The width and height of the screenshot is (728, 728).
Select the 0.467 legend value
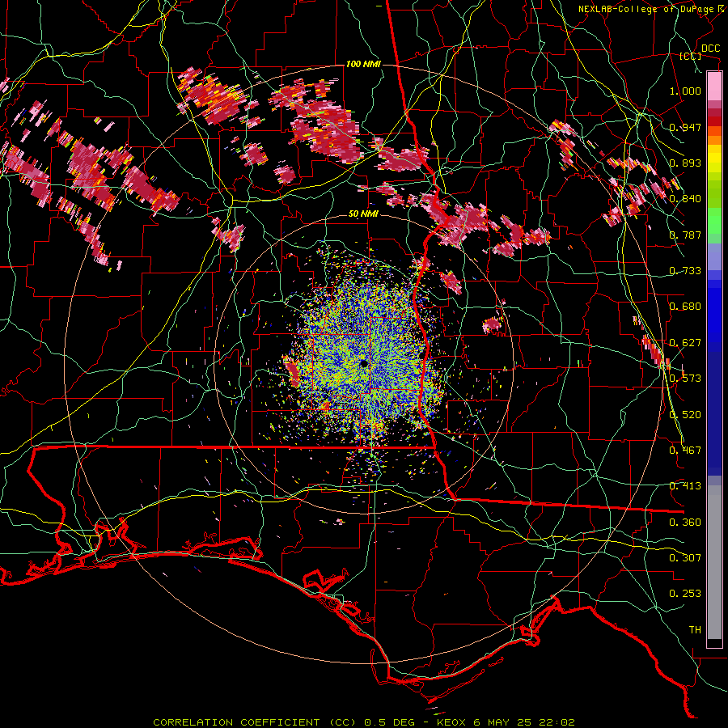tap(685, 451)
